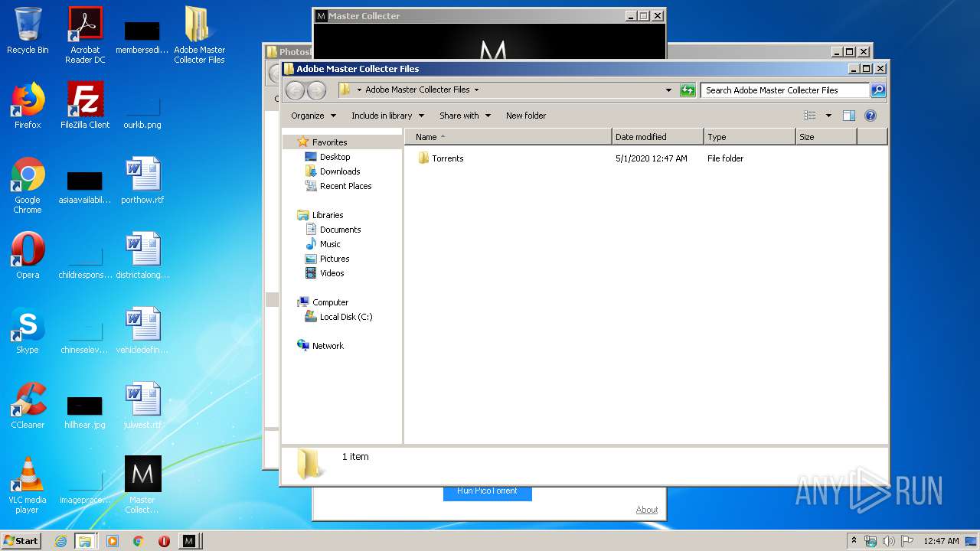
Task: Launch Acrobat Reader DC from desktop
Action: pos(85,35)
